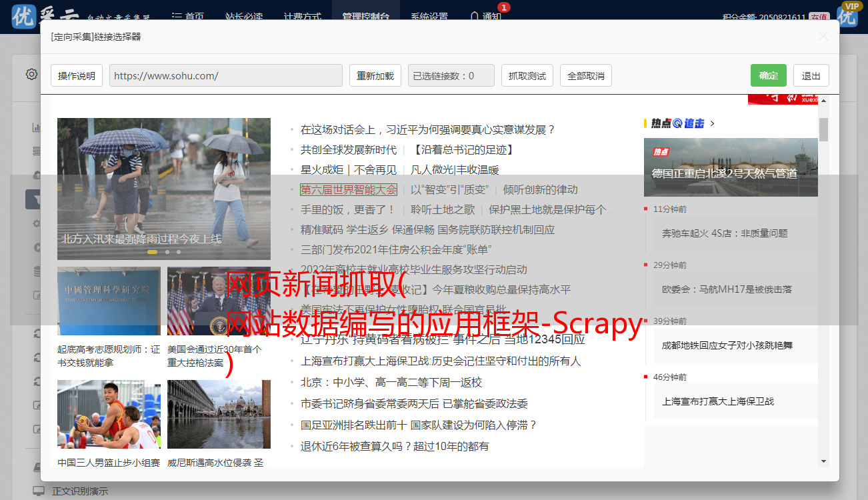
Task: Click the 优采云 logo icon
Action: pyautogui.click(x=24, y=16)
